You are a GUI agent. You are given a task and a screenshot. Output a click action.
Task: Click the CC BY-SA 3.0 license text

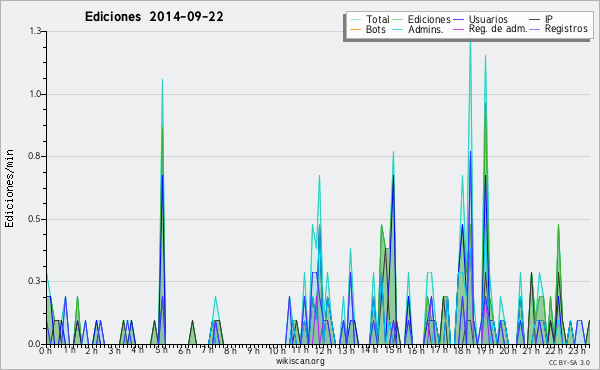(569, 362)
